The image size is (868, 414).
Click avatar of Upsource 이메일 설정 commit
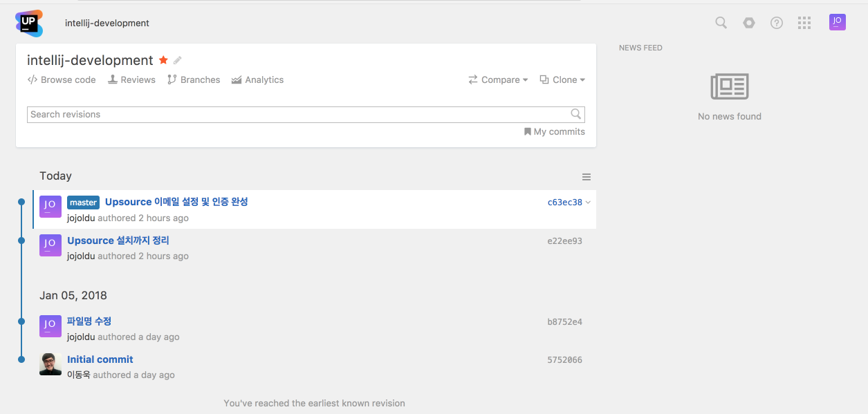click(x=50, y=207)
